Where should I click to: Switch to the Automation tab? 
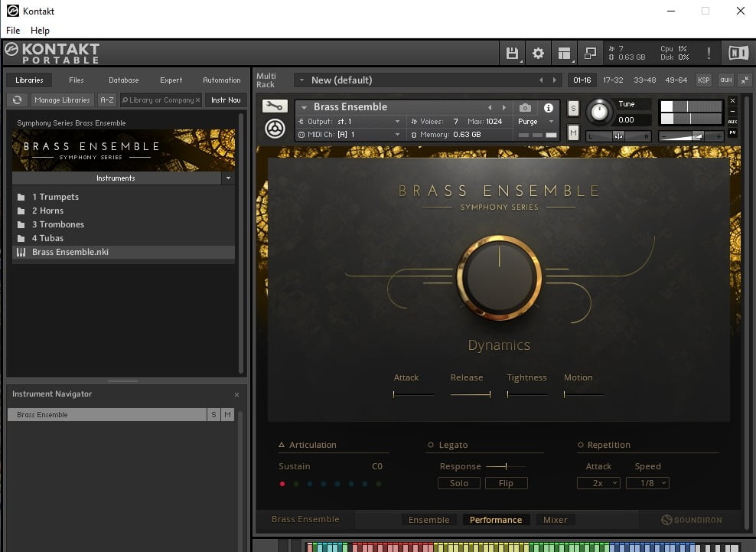[222, 80]
